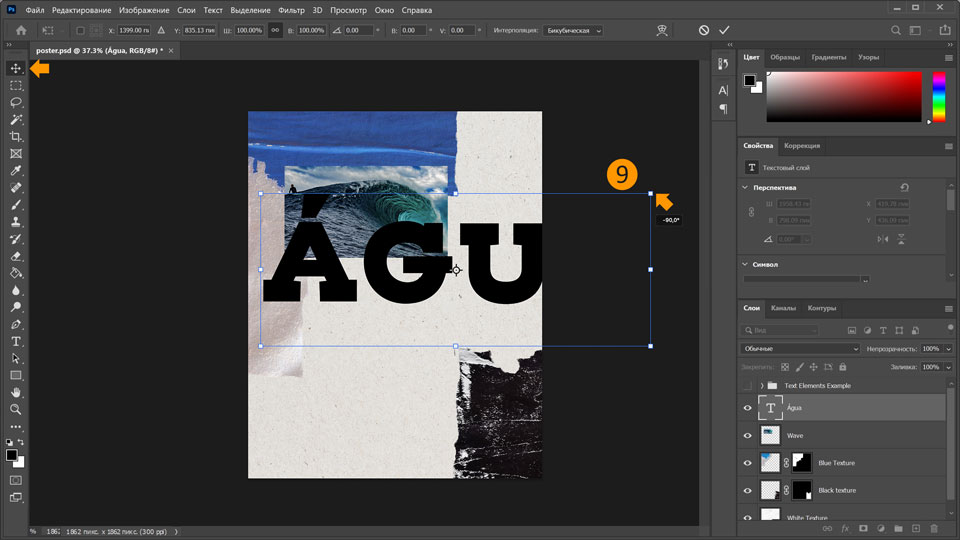Select the Eraser tool
960x540 pixels.
pyautogui.click(x=16, y=256)
